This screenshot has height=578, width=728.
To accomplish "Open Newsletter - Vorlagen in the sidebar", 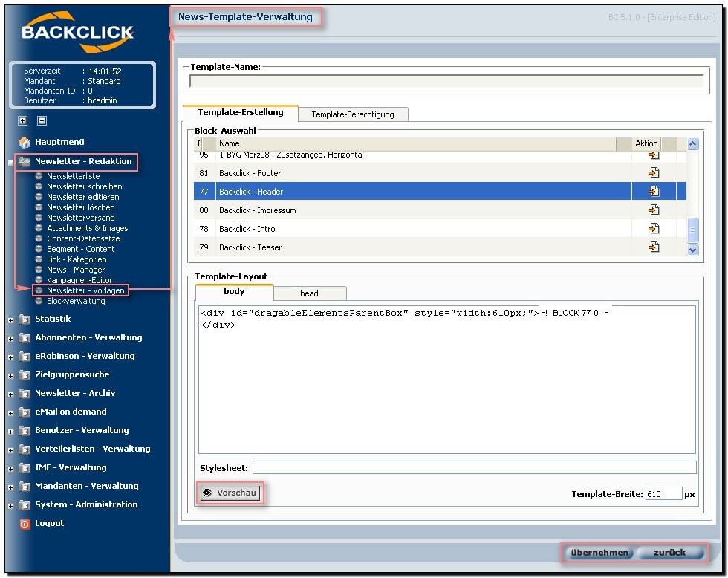I will click(x=85, y=290).
